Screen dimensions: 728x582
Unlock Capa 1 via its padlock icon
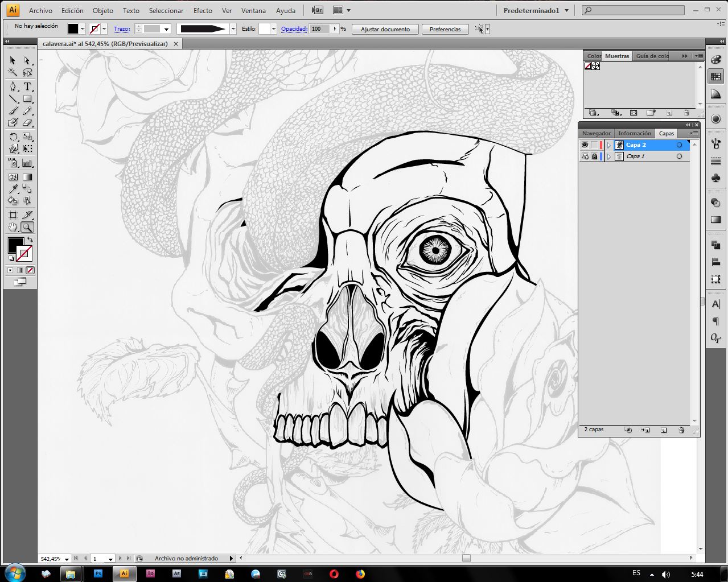point(594,156)
